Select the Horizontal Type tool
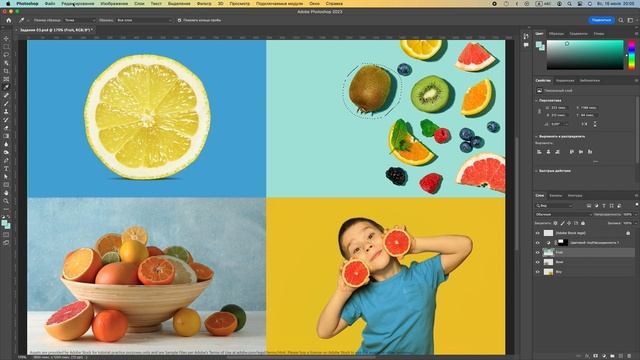640x360 pixels. pyautogui.click(x=6, y=169)
